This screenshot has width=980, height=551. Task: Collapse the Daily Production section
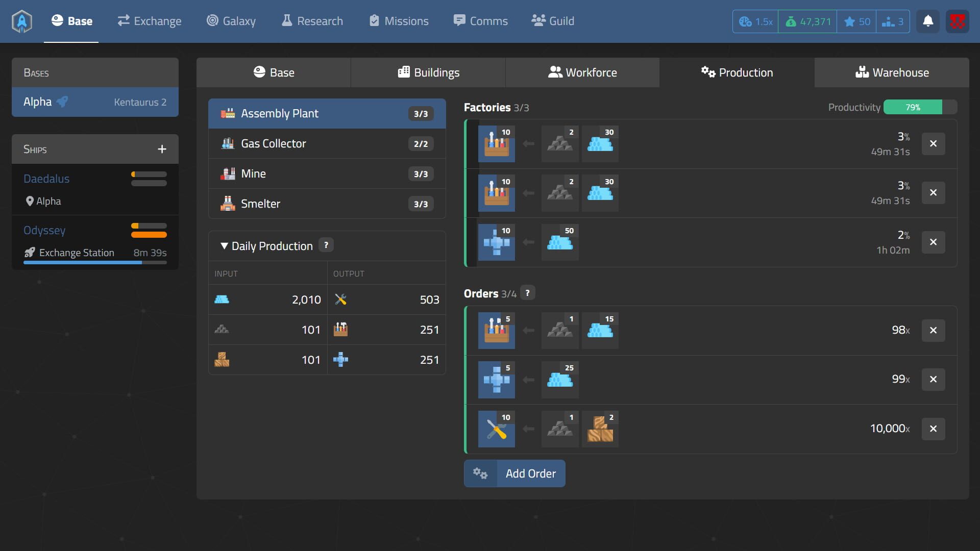pos(223,245)
